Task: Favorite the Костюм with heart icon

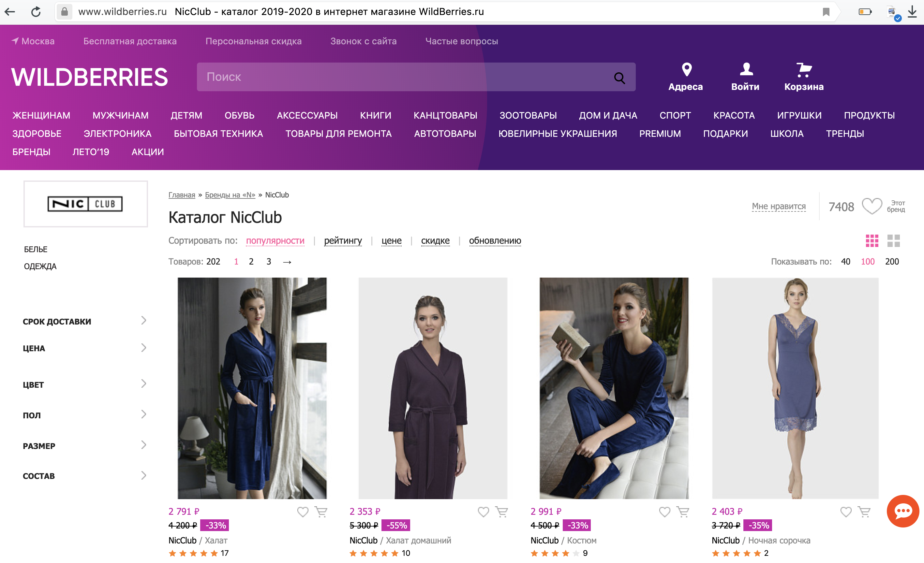Action: [664, 512]
